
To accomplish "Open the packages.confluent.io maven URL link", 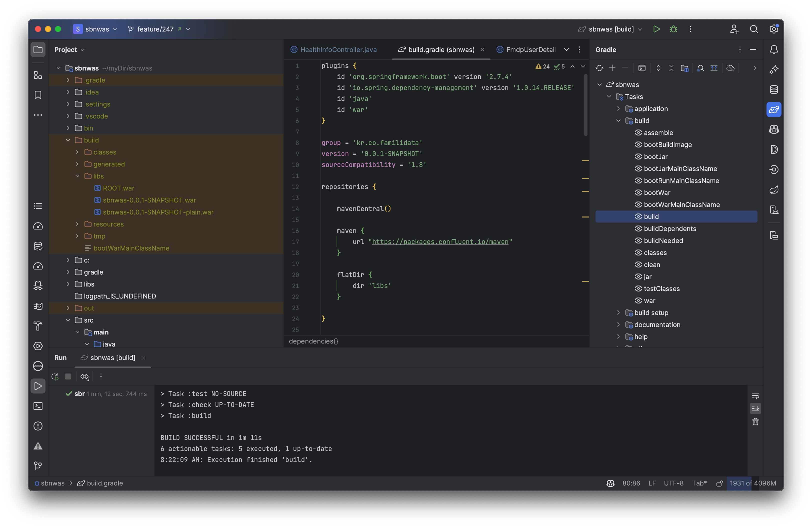I will [440, 242].
